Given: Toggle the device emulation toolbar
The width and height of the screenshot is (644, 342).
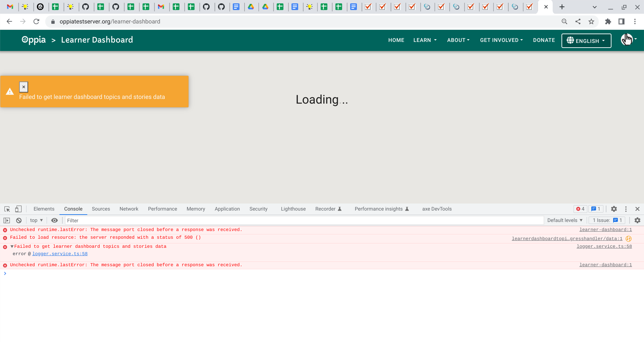Looking at the screenshot, I should [x=18, y=209].
